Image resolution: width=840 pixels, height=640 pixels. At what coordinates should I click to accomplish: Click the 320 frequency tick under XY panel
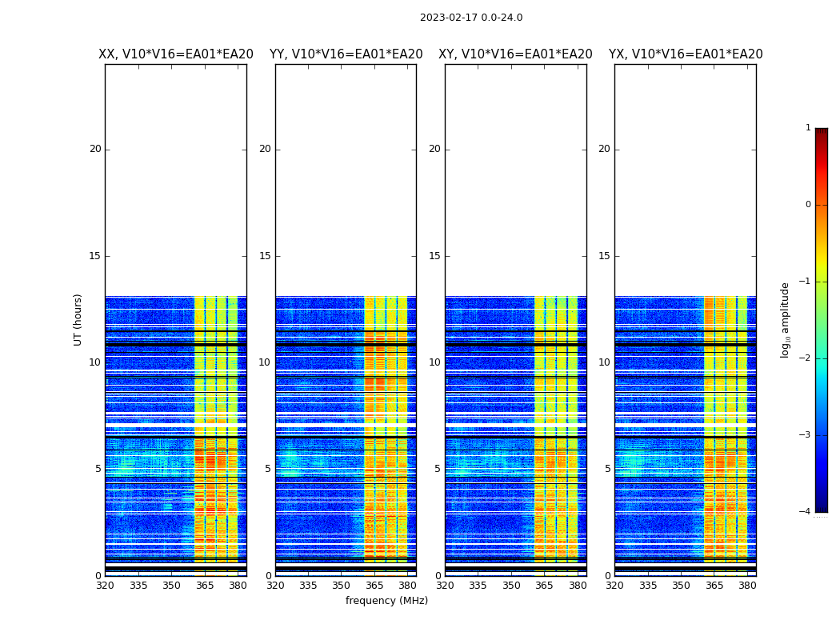tap(445, 586)
